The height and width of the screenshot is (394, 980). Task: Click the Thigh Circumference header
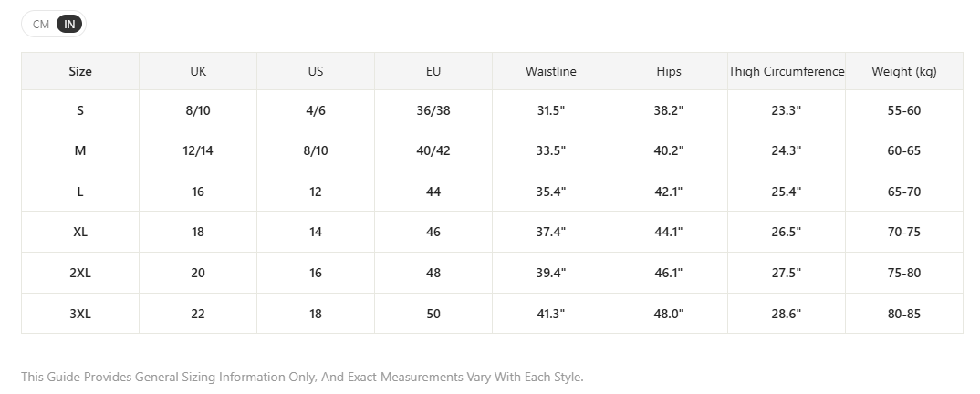click(787, 72)
